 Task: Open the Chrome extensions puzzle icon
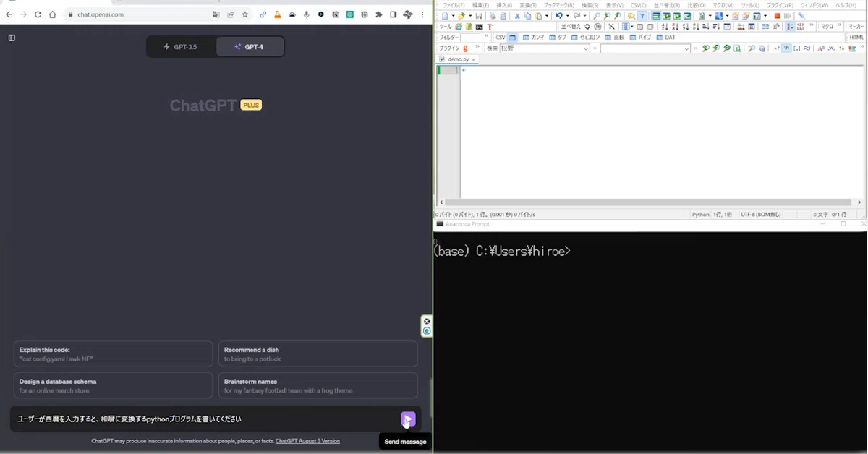379,14
